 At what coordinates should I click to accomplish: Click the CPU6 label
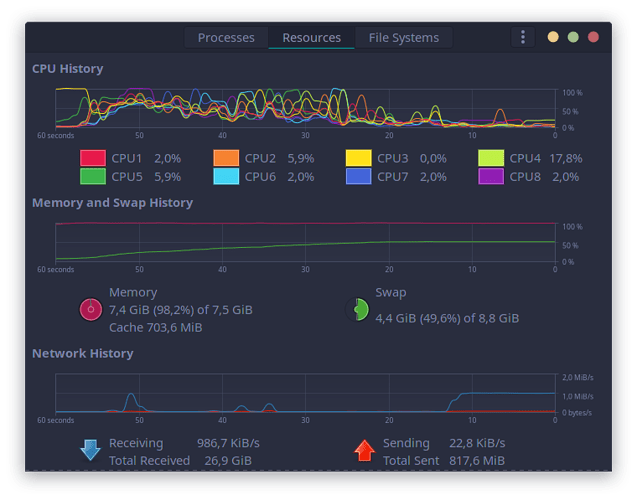[x=260, y=177]
